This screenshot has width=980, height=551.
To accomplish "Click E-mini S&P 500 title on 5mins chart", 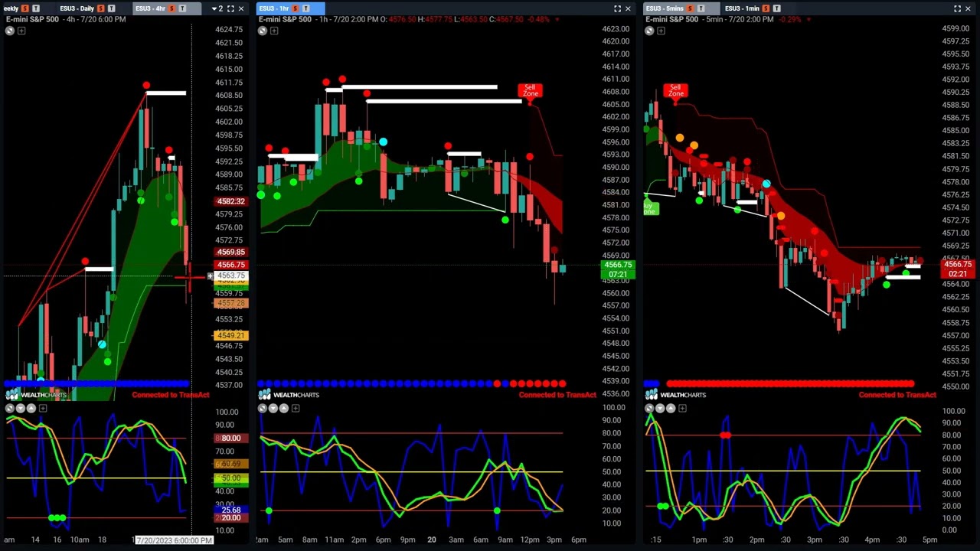I will pyautogui.click(x=673, y=19).
